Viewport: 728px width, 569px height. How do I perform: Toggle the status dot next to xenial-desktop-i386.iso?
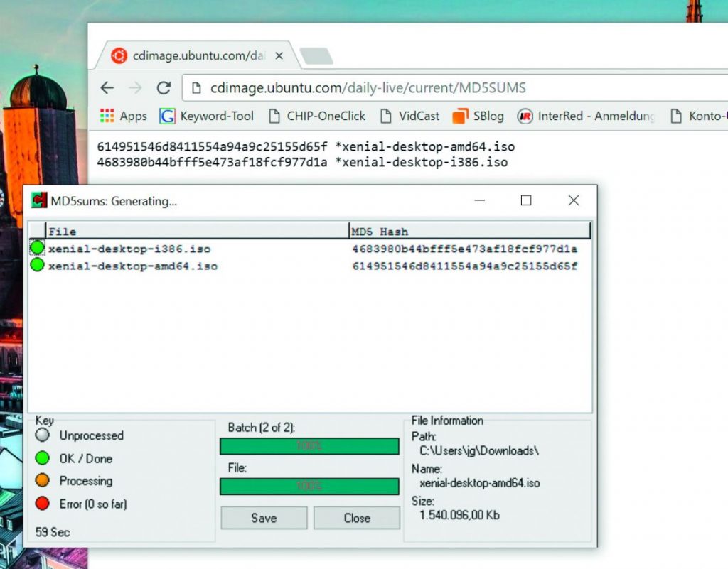coord(38,249)
